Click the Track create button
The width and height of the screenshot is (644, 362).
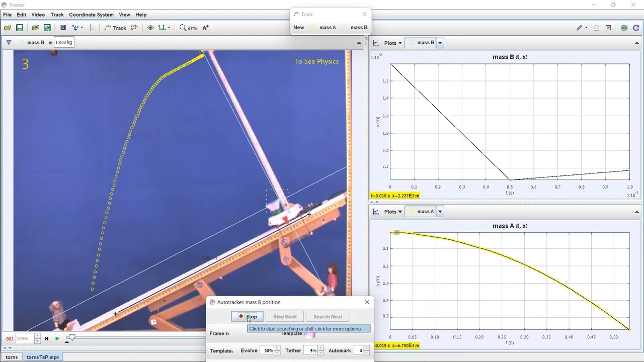tap(115, 28)
